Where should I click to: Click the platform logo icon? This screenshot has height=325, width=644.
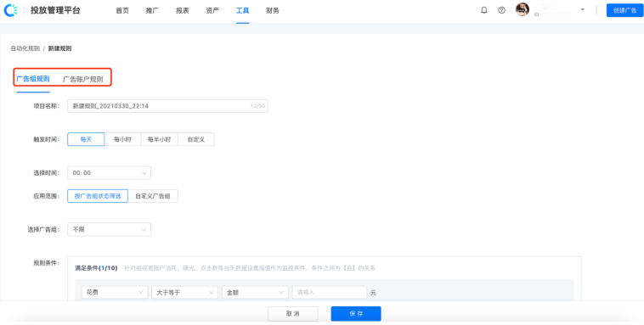[10, 11]
